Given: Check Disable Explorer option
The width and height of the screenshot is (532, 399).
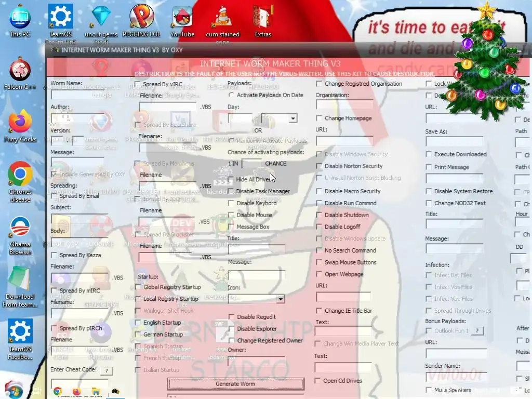Looking at the screenshot, I should pos(231,329).
